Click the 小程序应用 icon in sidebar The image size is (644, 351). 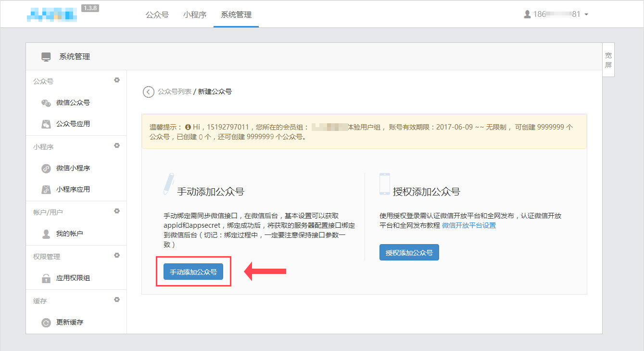click(x=46, y=189)
